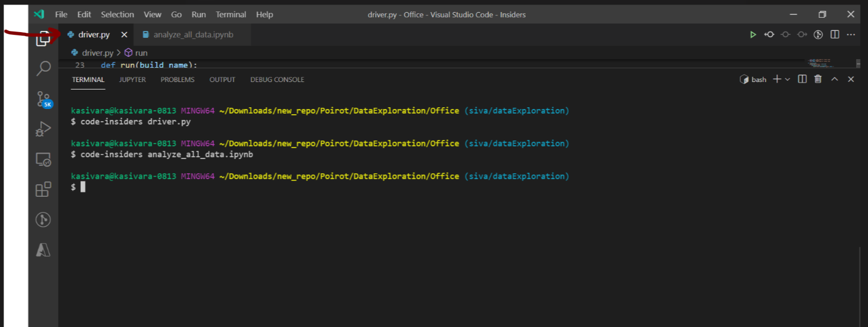Switch to the analyze_all_data.ipynb tab

point(192,34)
